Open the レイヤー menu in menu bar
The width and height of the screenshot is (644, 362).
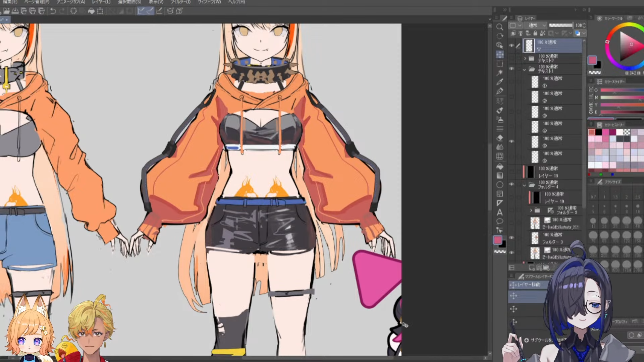tap(101, 2)
